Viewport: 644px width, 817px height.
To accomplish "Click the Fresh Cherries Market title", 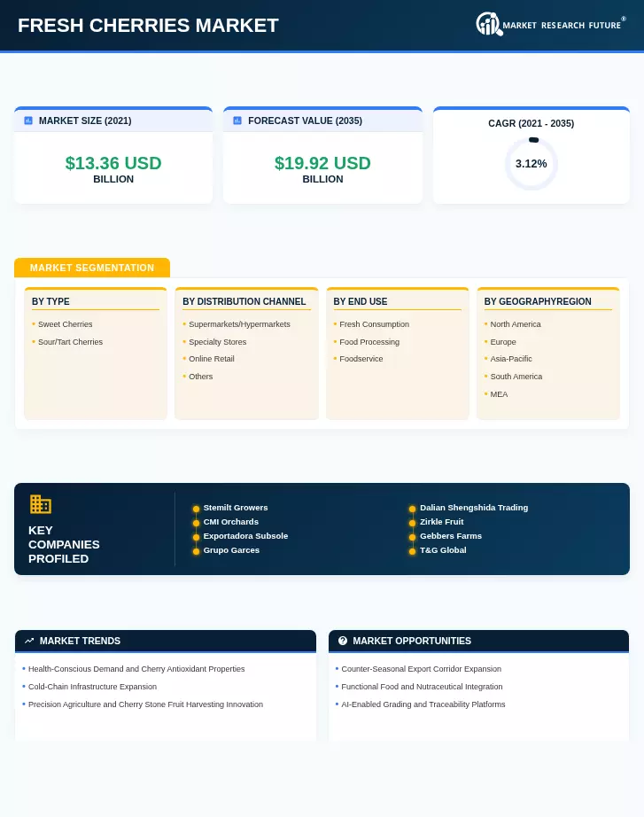I will [x=148, y=26].
